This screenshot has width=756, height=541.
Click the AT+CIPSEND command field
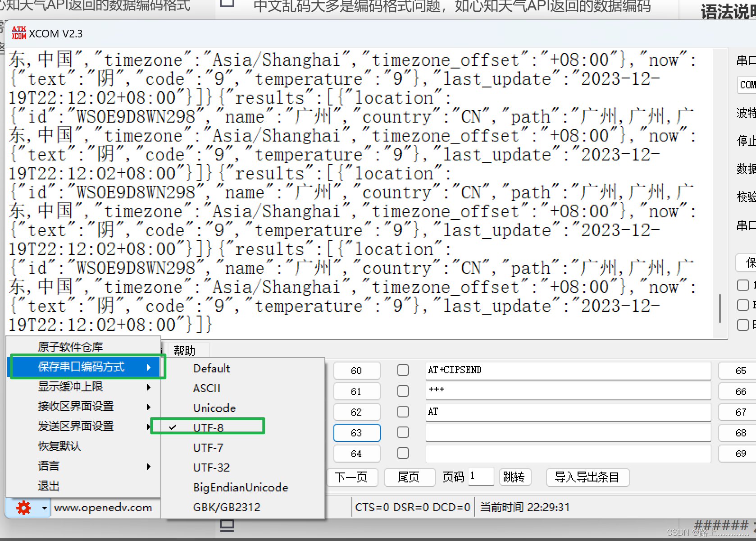tap(569, 371)
